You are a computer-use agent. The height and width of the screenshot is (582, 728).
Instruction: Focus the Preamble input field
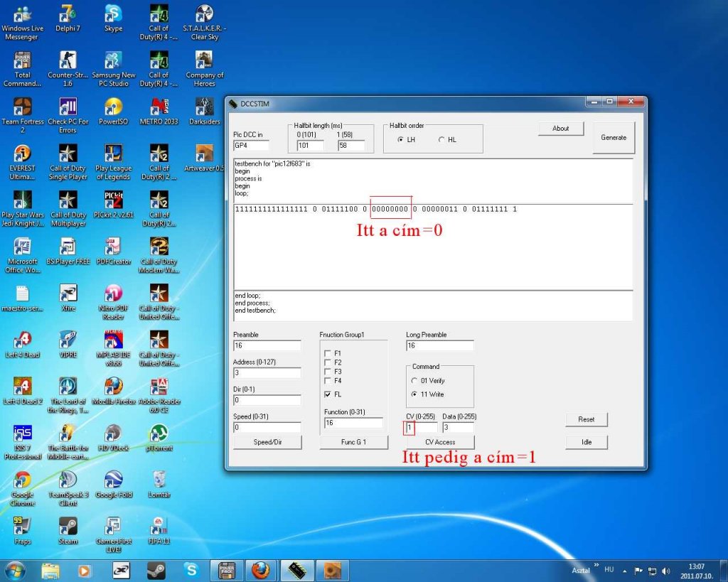click(267, 346)
